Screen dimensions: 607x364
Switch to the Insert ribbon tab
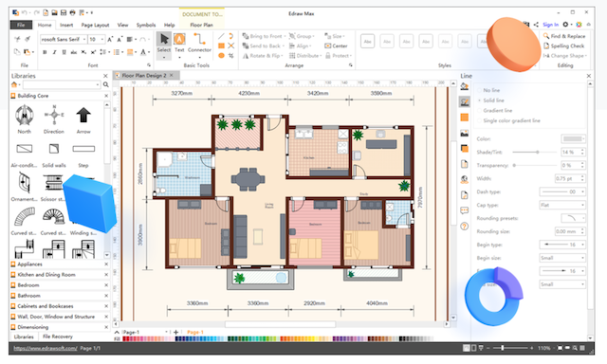pos(66,25)
